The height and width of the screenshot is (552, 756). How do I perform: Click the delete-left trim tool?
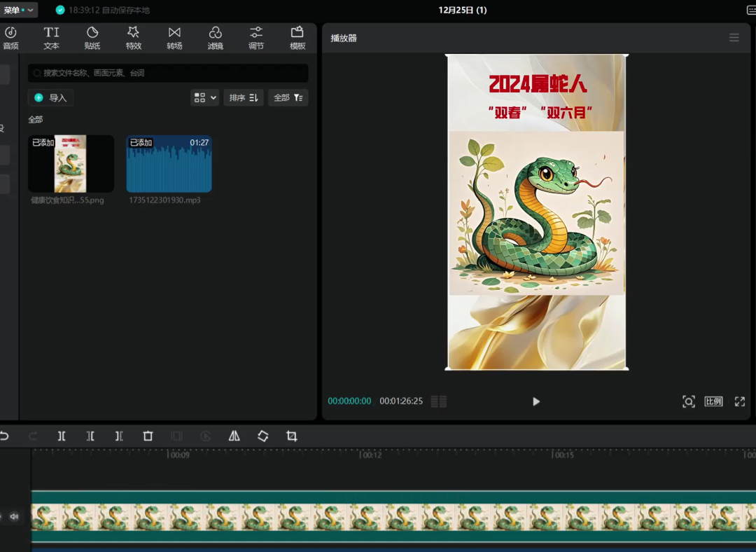90,436
